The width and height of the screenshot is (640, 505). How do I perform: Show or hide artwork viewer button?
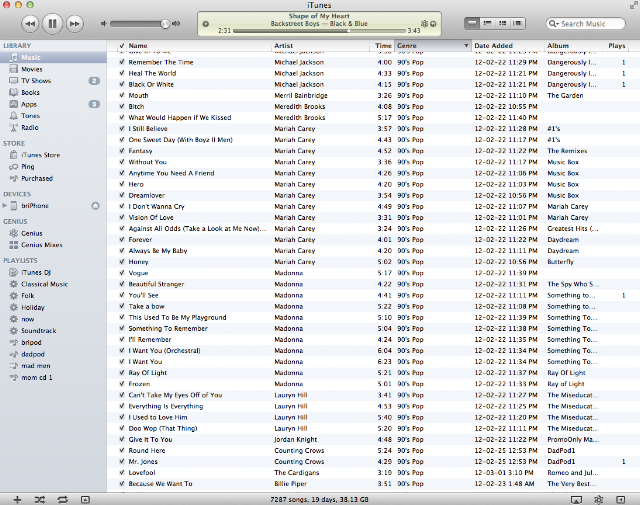[x=85, y=499]
